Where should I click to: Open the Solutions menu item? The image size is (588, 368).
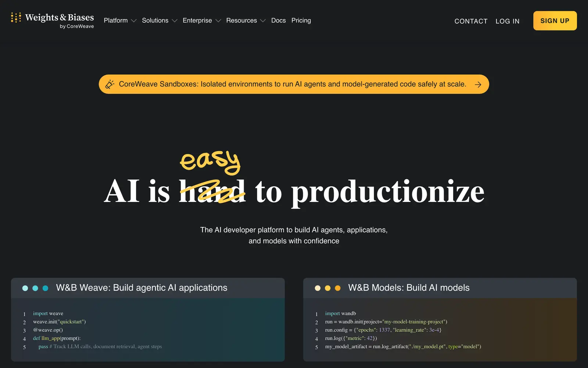tap(155, 21)
